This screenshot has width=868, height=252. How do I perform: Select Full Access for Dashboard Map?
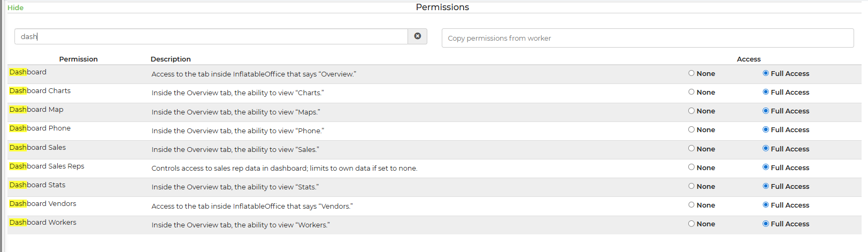pos(766,111)
